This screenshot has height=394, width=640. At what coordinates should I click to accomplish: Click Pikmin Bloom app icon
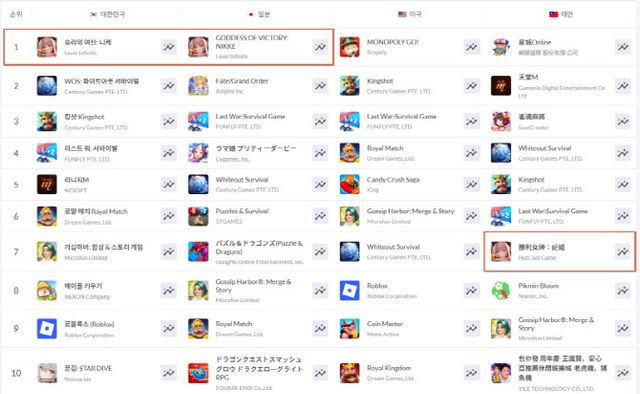pos(501,290)
